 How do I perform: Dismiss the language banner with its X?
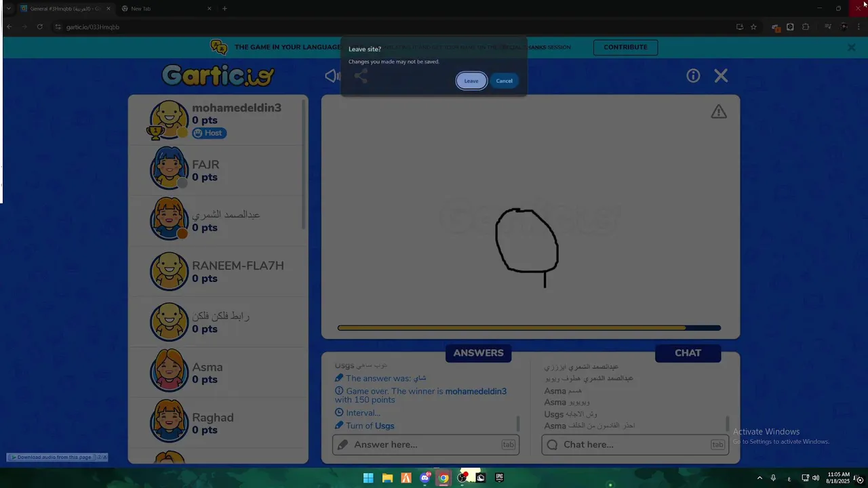[x=851, y=47]
